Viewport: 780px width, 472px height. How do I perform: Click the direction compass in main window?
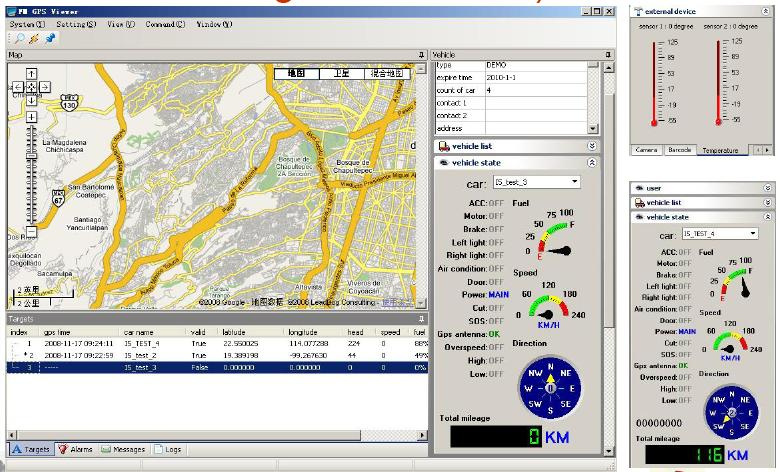tap(550, 388)
